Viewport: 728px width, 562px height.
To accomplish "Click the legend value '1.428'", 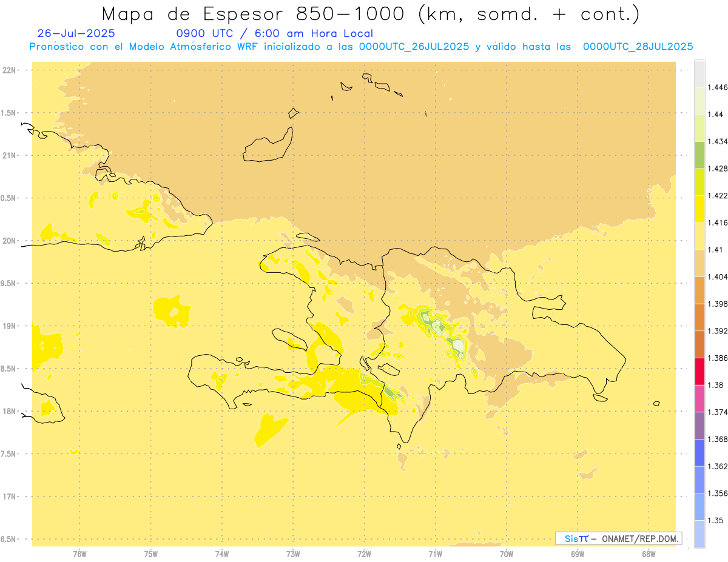I will point(717,169).
